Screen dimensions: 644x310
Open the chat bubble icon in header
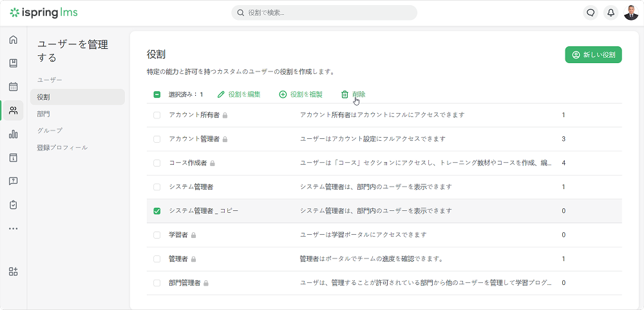click(590, 13)
